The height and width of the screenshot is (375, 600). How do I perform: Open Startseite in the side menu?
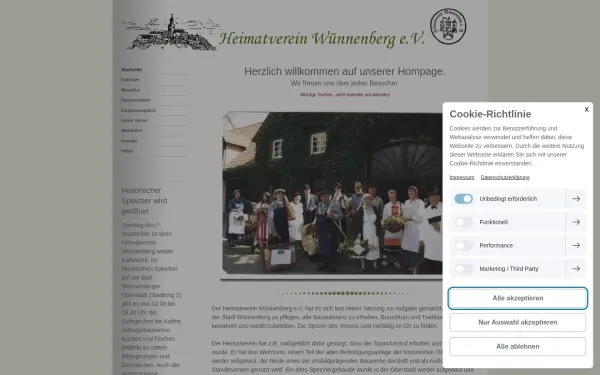131,70
